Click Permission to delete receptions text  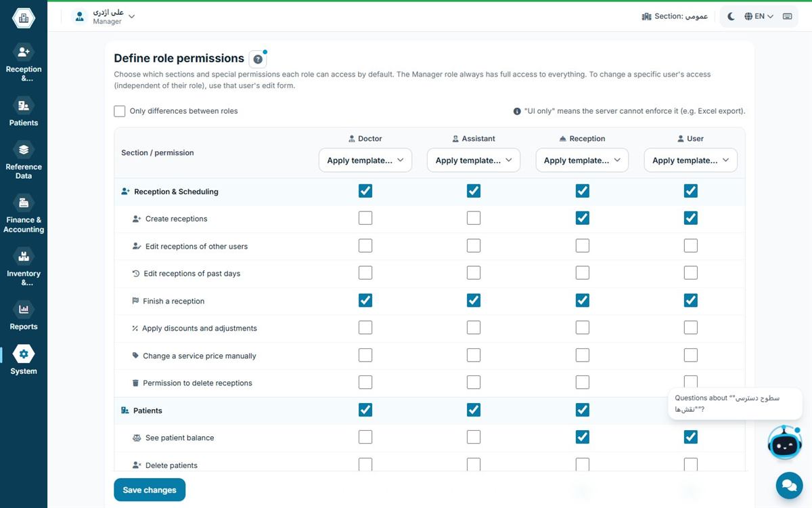(x=198, y=383)
